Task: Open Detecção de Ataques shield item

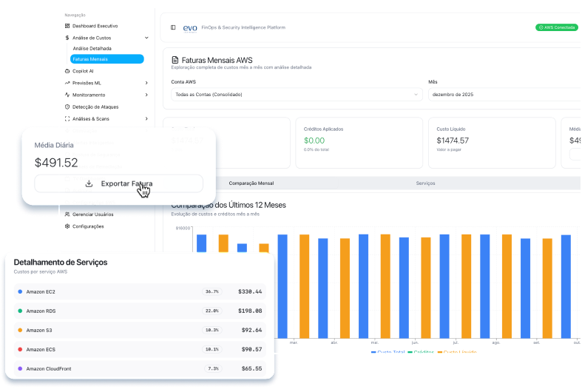Action: coord(67,107)
